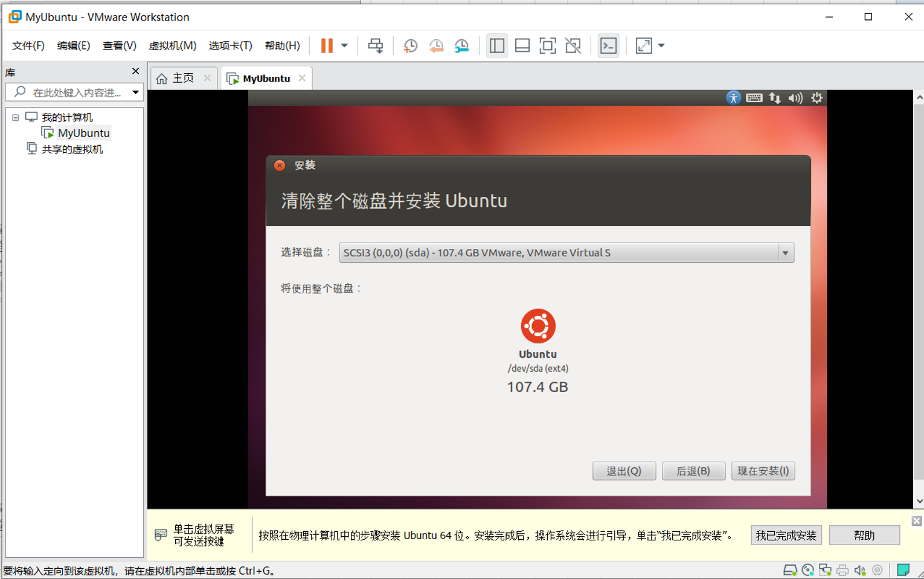The height and width of the screenshot is (579, 924).
Task: Open the library search filter dropdown
Action: coord(136,92)
